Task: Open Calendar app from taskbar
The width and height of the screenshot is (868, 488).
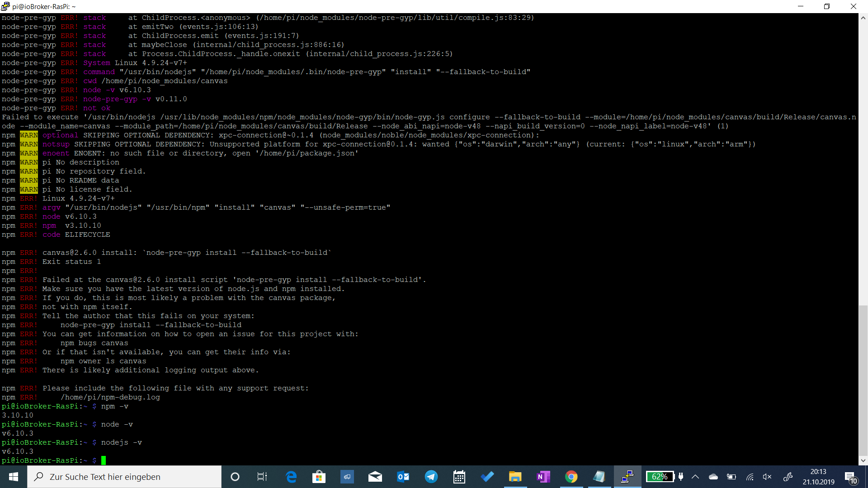Action: click(x=459, y=477)
